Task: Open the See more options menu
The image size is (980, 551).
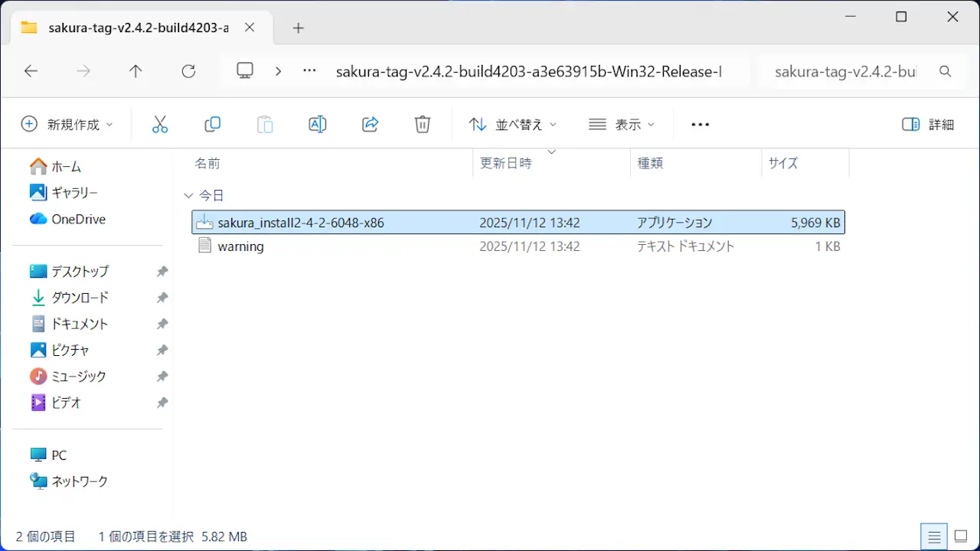Action: (700, 124)
